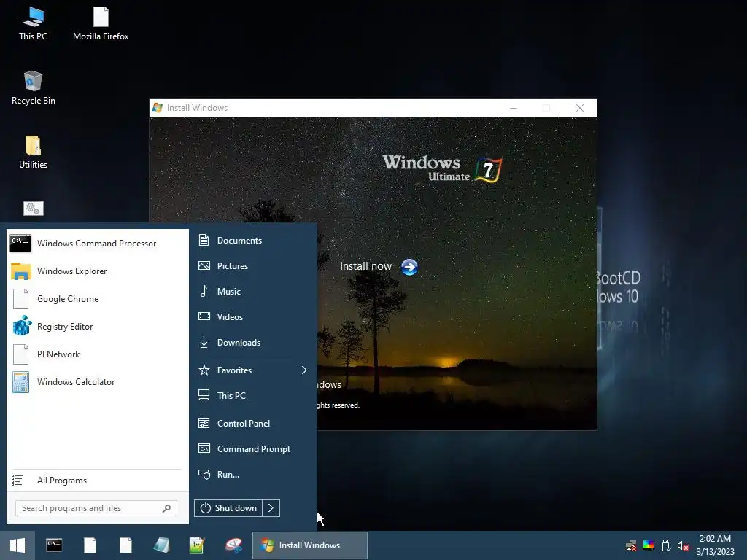This screenshot has width=747, height=560.
Task: Minimize the Install Windows window
Action: [x=513, y=108]
